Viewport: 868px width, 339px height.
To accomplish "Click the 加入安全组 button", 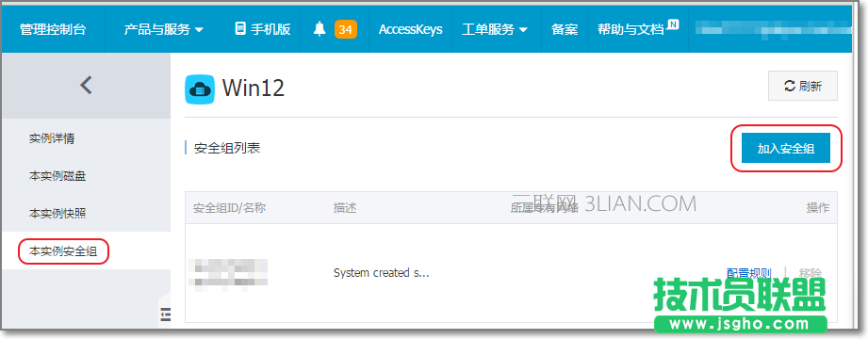I will click(x=786, y=148).
